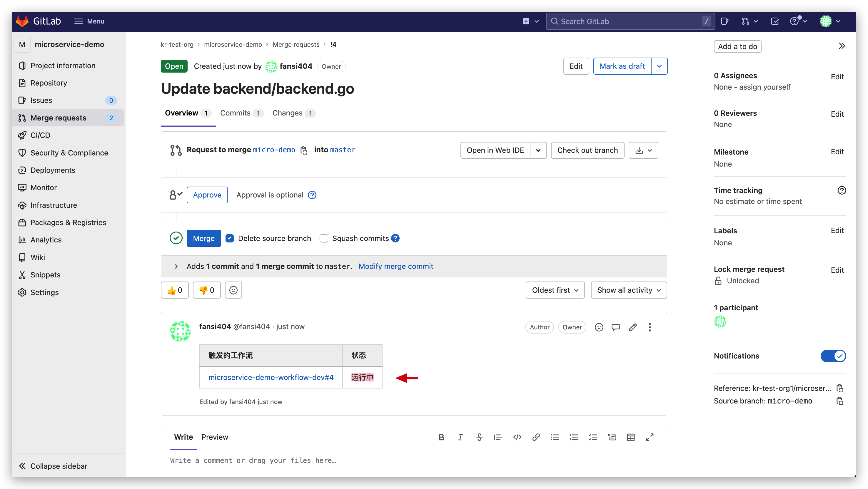Open the Oldest first sort dropdown
This screenshot has height=489, width=868.
pyautogui.click(x=555, y=290)
